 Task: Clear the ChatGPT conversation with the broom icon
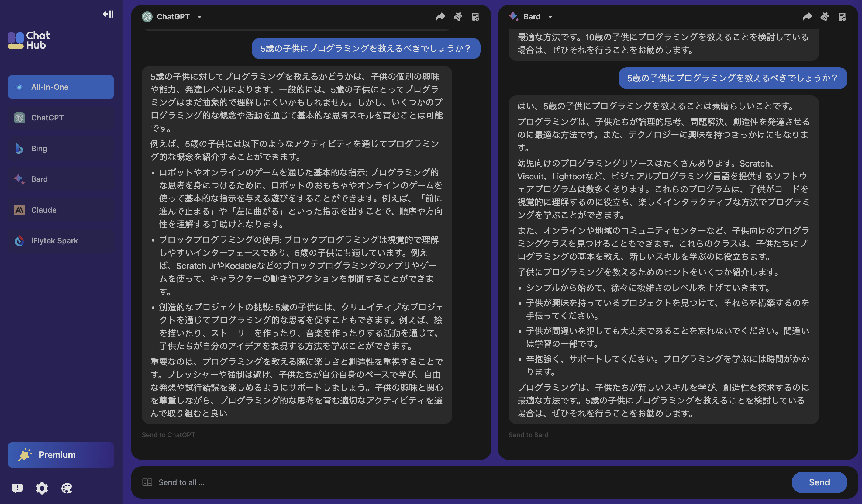(x=458, y=16)
